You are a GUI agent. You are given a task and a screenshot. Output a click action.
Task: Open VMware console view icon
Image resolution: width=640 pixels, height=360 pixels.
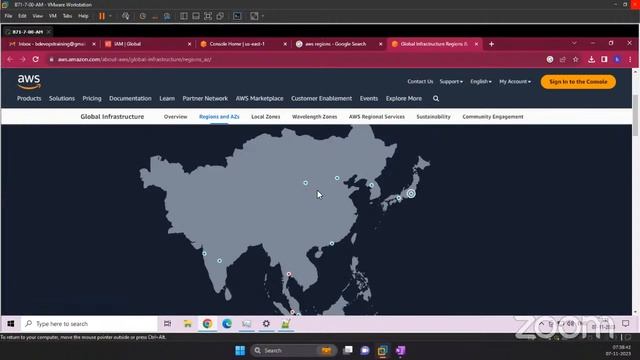[237, 16]
